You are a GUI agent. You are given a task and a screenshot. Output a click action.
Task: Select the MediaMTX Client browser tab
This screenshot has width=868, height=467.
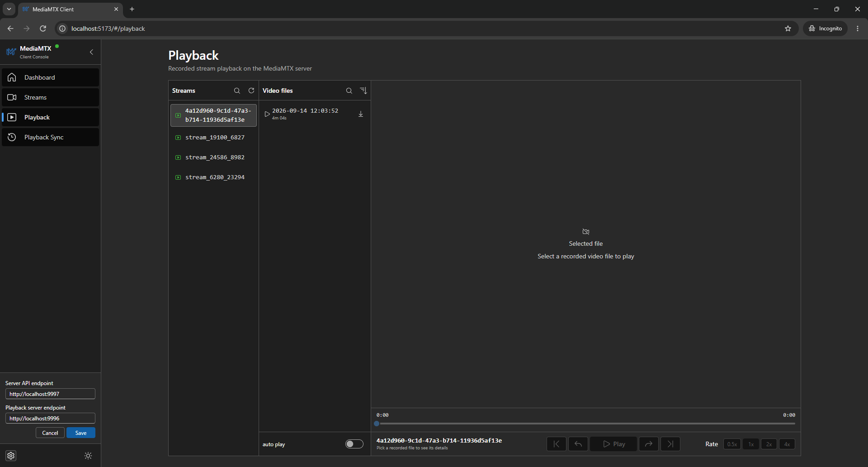(x=70, y=9)
